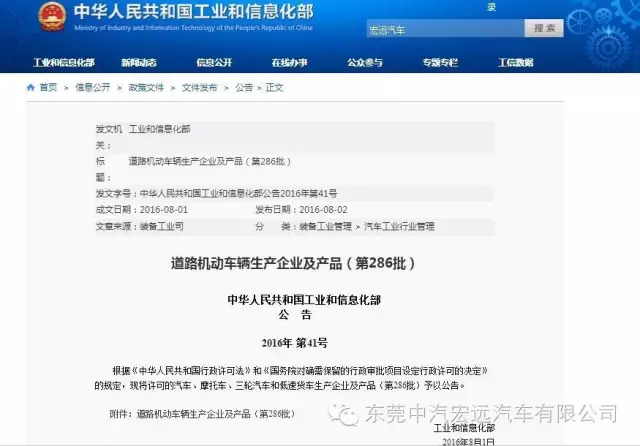Go to 在线办事 in the navigation bar
The height and width of the screenshot is (446, 640).
288,62
